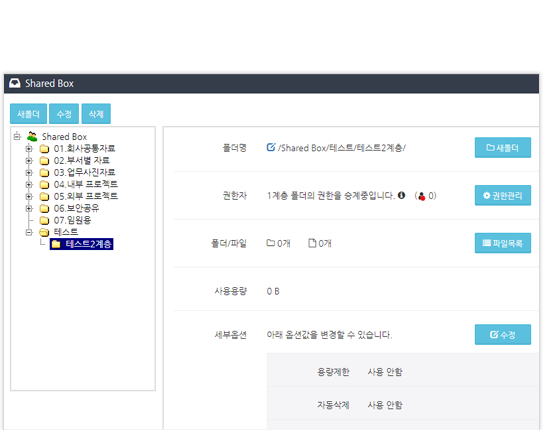543x430 pixels.
Task: Click the subfolder count folder icon
Action: tap(270, 243)
